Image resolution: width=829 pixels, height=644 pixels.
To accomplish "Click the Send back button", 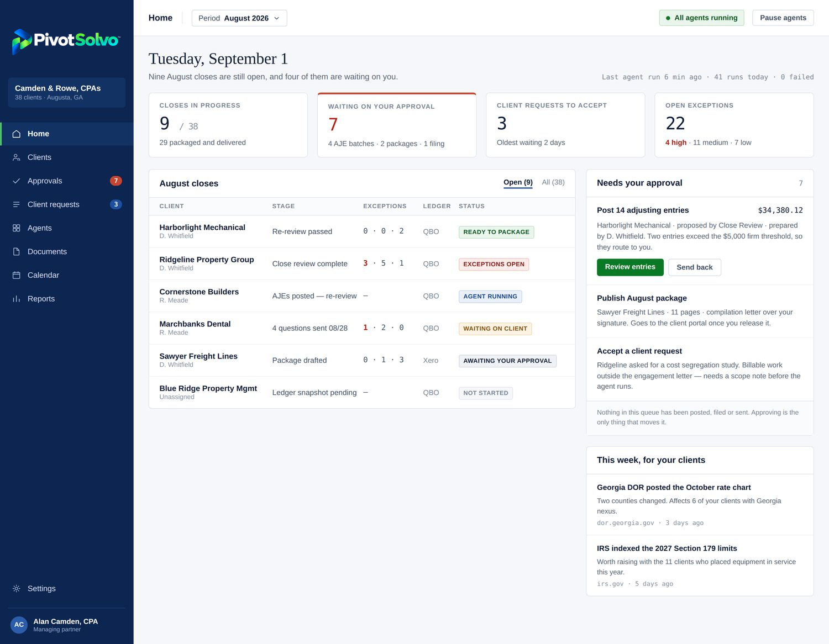I will (695, 267).
